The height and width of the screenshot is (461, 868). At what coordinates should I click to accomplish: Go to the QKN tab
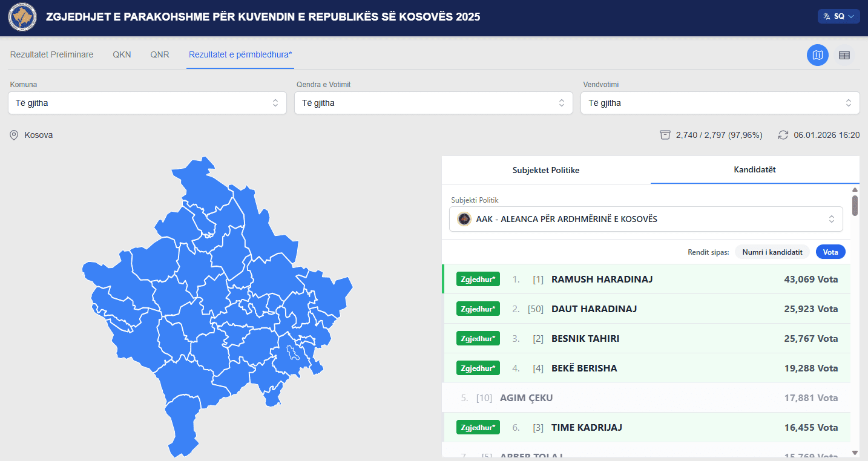(122, 54)
